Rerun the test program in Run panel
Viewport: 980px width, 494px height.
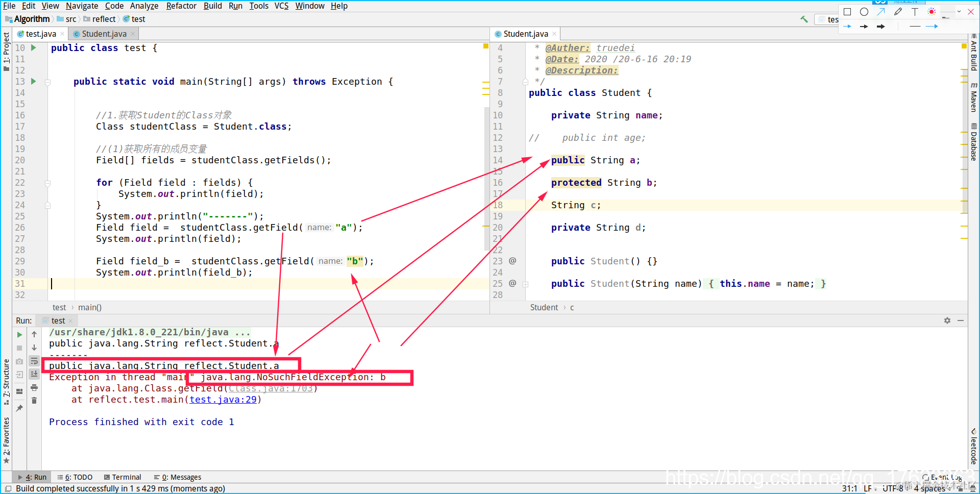19,335
